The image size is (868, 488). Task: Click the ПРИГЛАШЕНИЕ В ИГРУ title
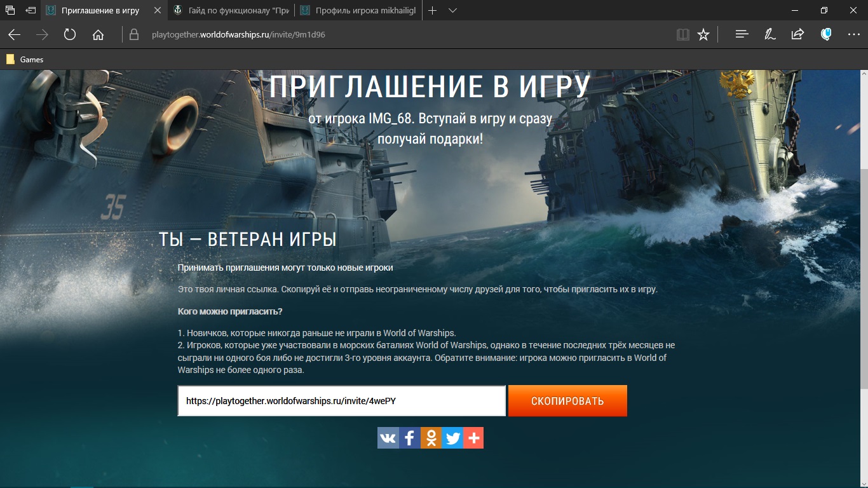tap(430, 87)
